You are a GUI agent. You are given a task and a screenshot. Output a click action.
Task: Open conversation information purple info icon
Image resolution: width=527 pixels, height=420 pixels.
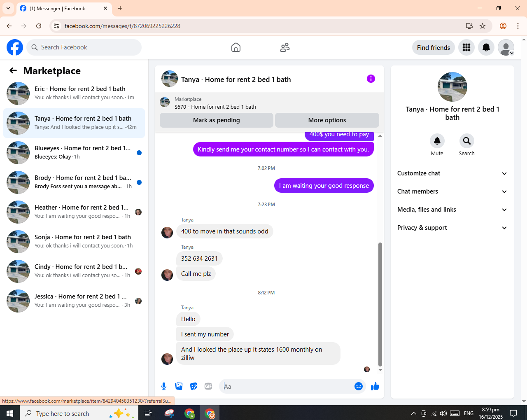[x=371, y=79]
